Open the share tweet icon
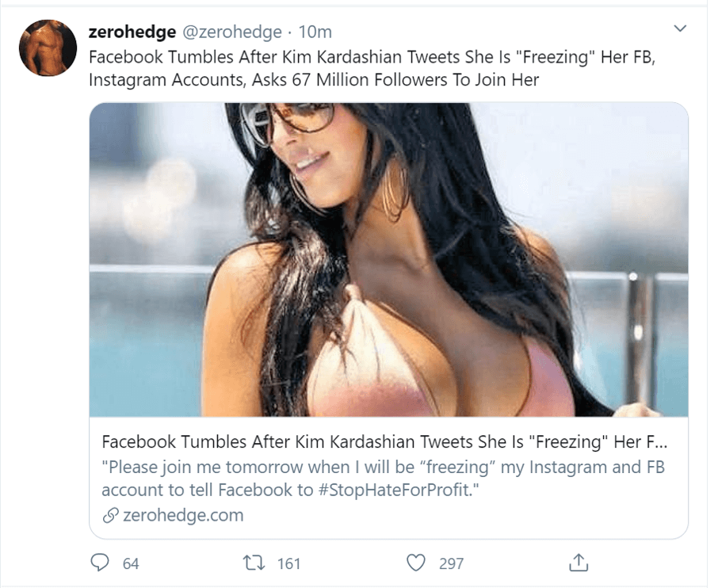This screenshot has height=588, width=718. pyautogui.click(x=579, y=563)
